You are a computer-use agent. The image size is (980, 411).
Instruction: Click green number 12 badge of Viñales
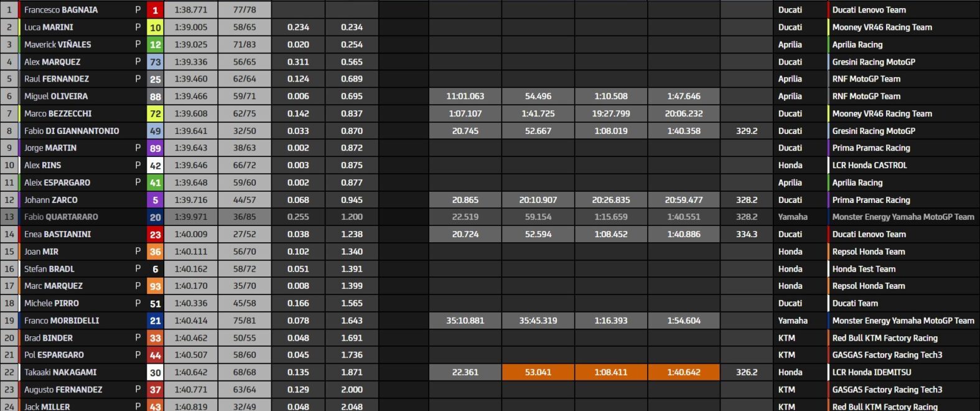click(156, 45)
